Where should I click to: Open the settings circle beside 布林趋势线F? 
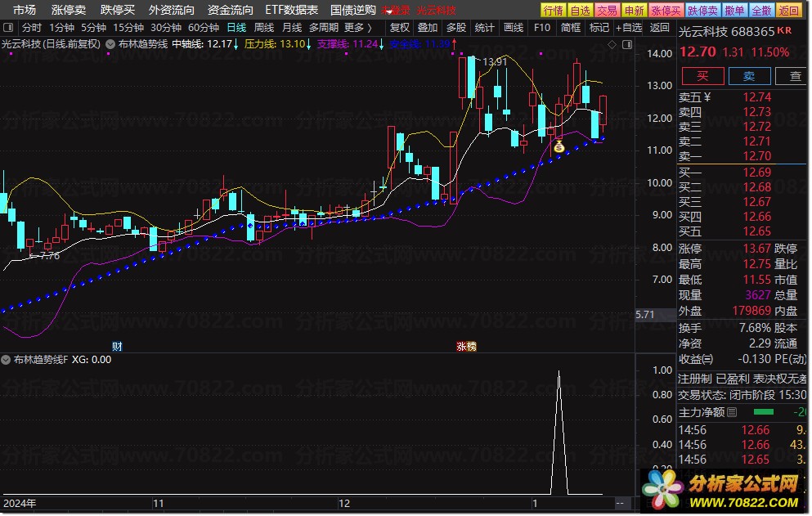pos(6,360)
